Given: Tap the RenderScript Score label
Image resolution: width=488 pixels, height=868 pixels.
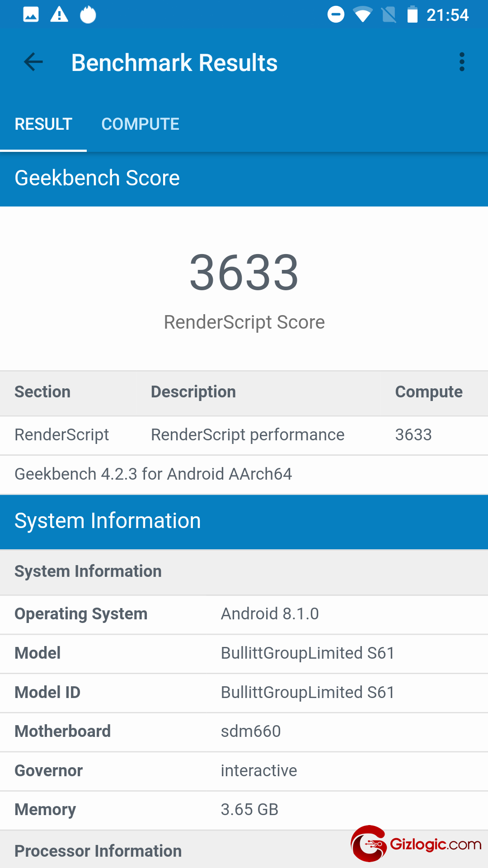Looking at the screenshot, I should (244, 322).
